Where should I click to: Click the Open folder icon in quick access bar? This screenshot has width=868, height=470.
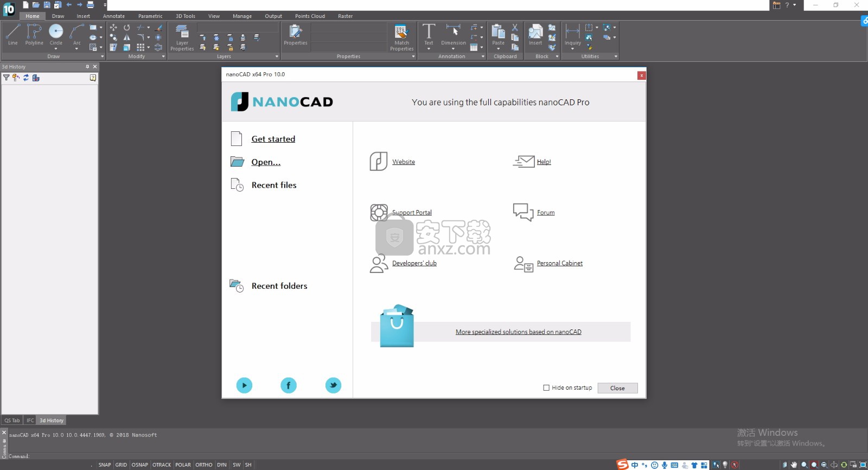point(36,5)
